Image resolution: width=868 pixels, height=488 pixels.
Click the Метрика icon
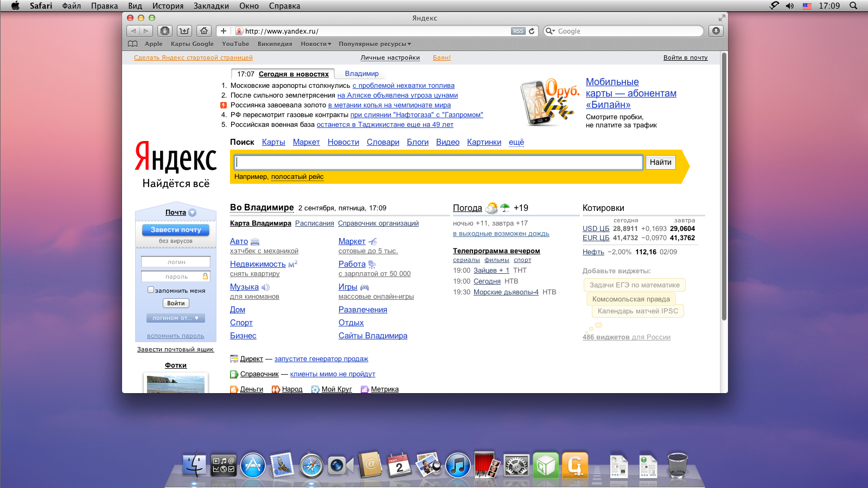coord(365,389)
